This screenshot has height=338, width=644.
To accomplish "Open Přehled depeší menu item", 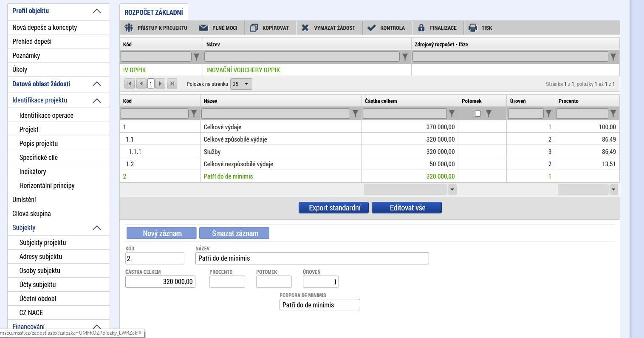I will (x=32, y=41).
